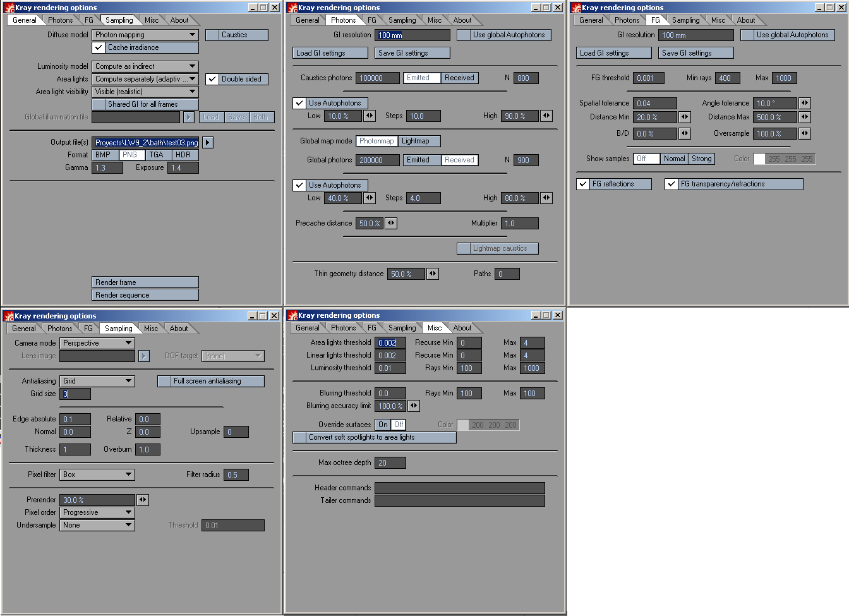Click the arrow button beside Output file(s) field
This screenshot has width=849, height=616.
click(208, 143)
